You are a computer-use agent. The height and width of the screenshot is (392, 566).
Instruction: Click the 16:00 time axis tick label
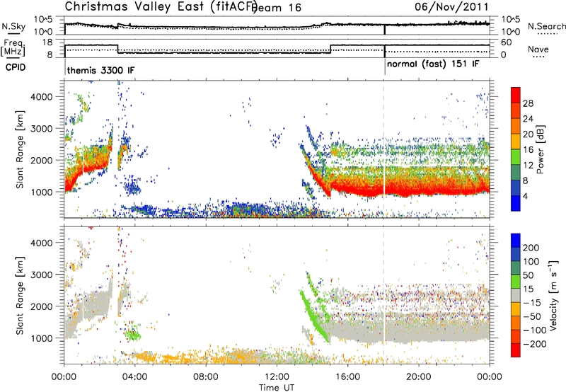(347, 377)
